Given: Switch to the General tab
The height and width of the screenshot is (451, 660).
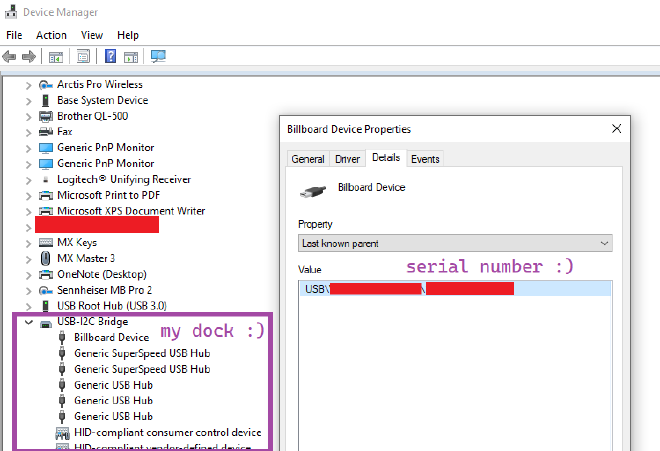Looking at the screenshot, I should 308,159.
